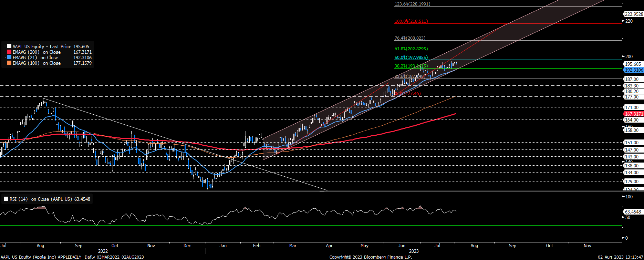
Task: Click the legend's 192.3106 EMAVG value
Action: [x=83, y=58]
